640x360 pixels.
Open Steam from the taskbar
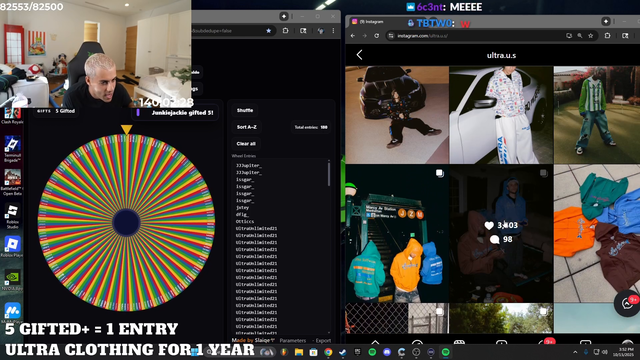tap(343, 352)
